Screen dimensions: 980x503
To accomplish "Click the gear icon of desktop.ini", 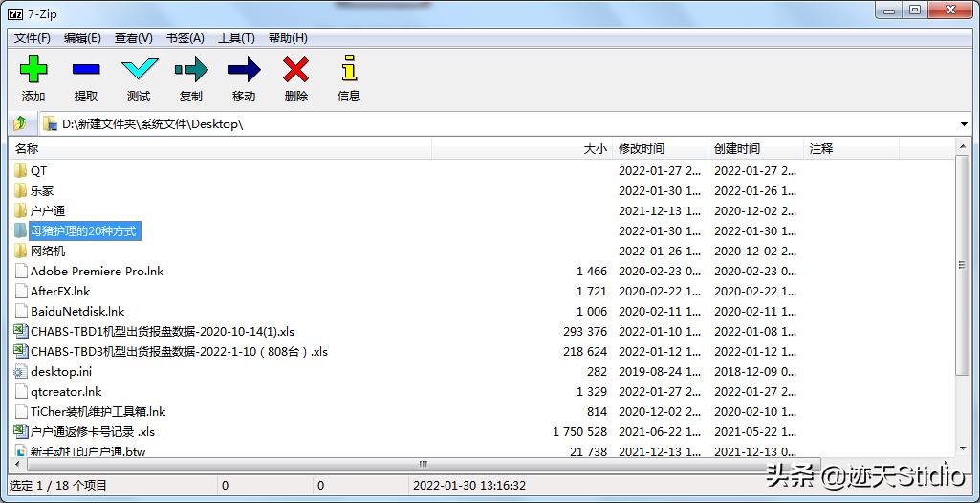I will (21, 371).
